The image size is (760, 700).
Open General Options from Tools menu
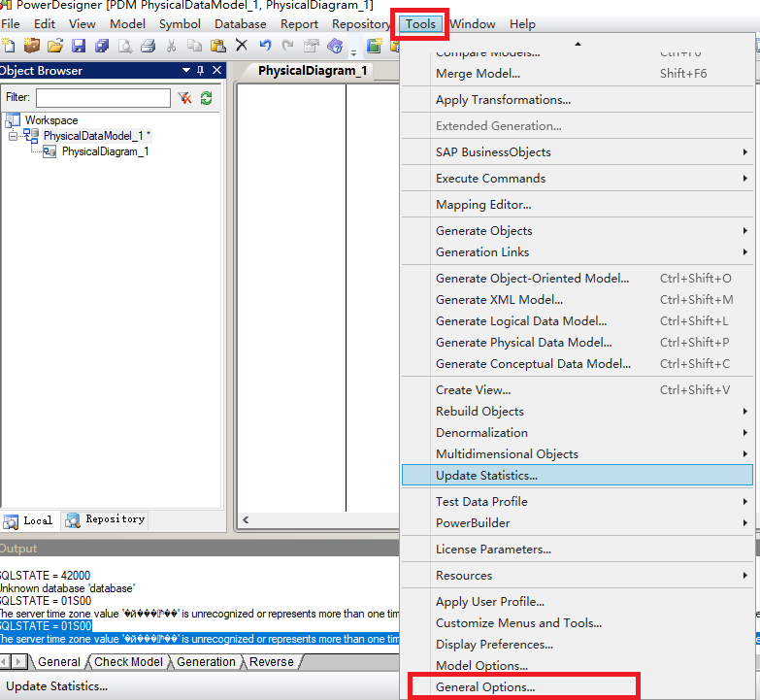pyautogui.click(x=578, y=687)
